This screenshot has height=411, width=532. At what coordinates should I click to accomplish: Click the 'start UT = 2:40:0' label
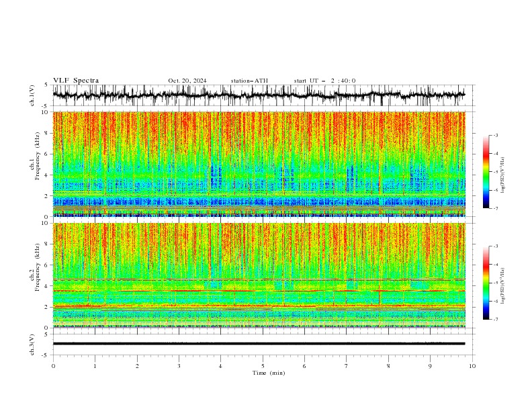pos(324,81)
